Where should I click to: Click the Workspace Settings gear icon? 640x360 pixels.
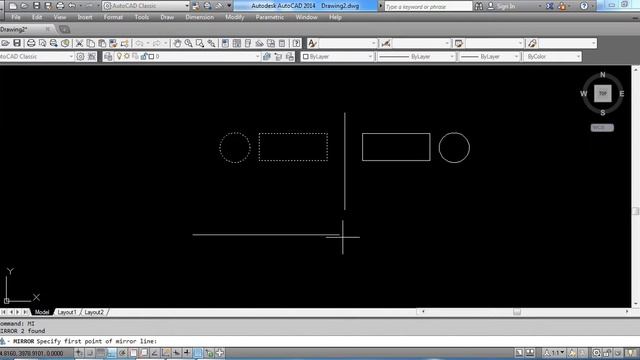(80, 56)
